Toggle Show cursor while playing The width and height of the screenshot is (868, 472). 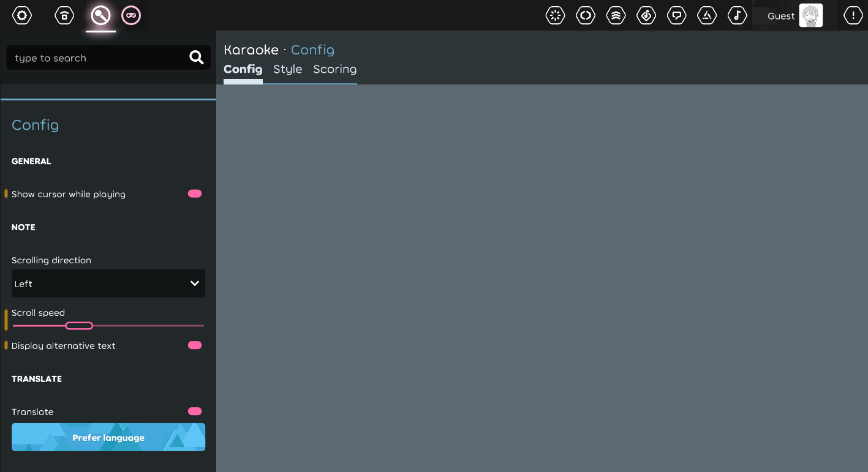[x=194, y=193]
